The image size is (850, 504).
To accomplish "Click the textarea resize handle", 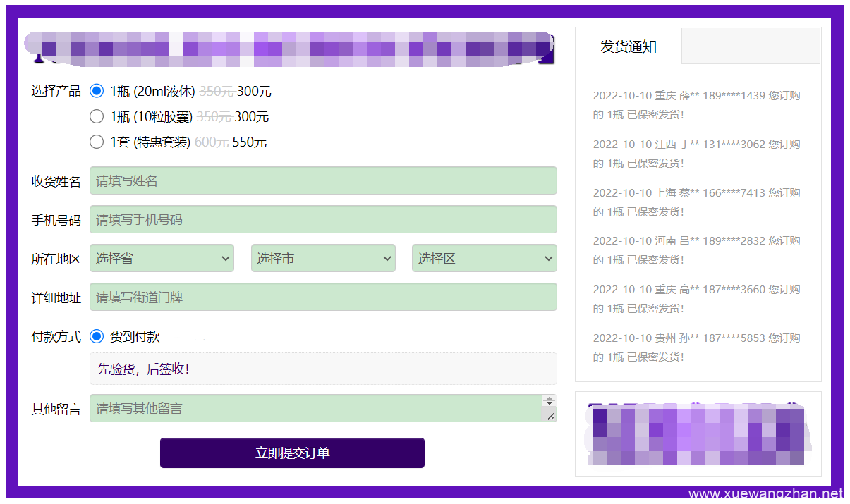I will click(552, 417).
